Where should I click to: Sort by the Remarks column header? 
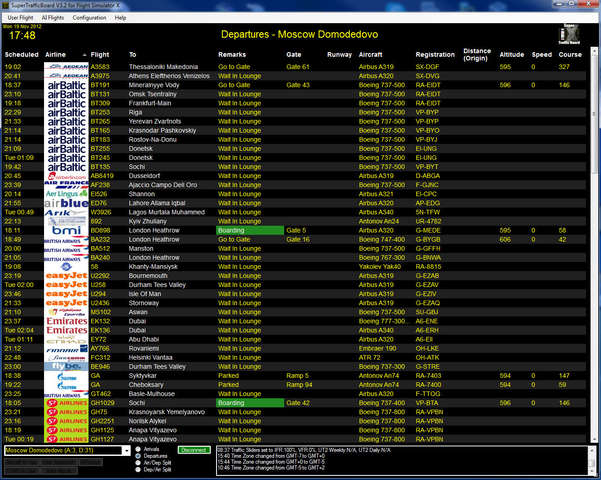(232, 55)
